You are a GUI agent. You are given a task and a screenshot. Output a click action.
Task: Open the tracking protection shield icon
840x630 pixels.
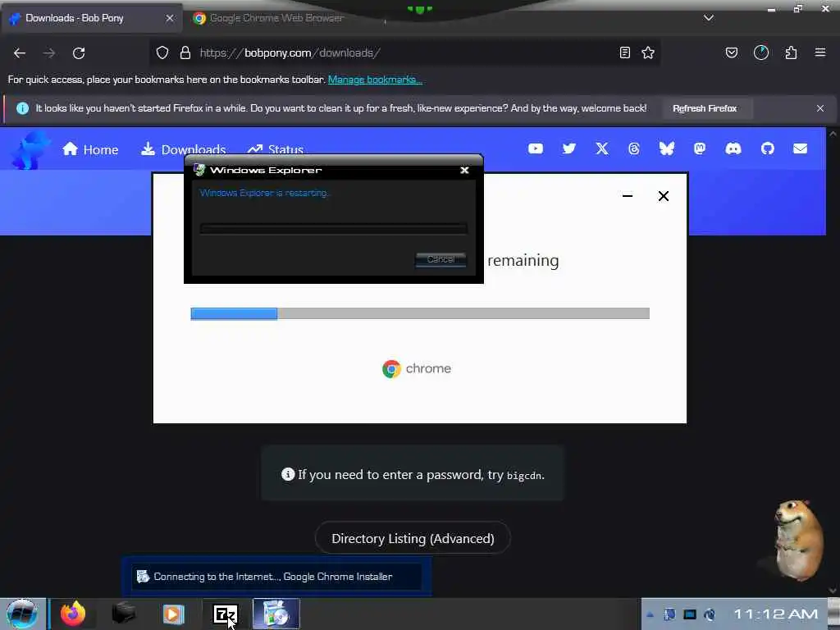162,52
